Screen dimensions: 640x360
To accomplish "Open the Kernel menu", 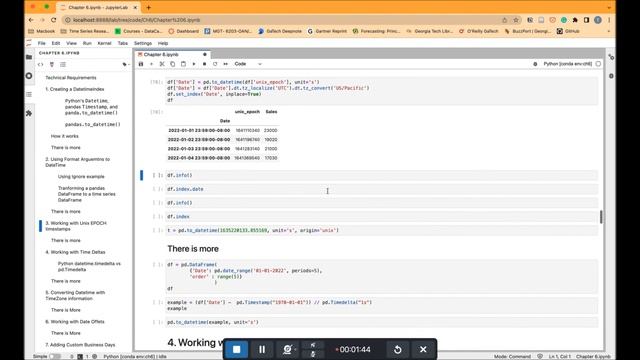I will click(104, 43).
